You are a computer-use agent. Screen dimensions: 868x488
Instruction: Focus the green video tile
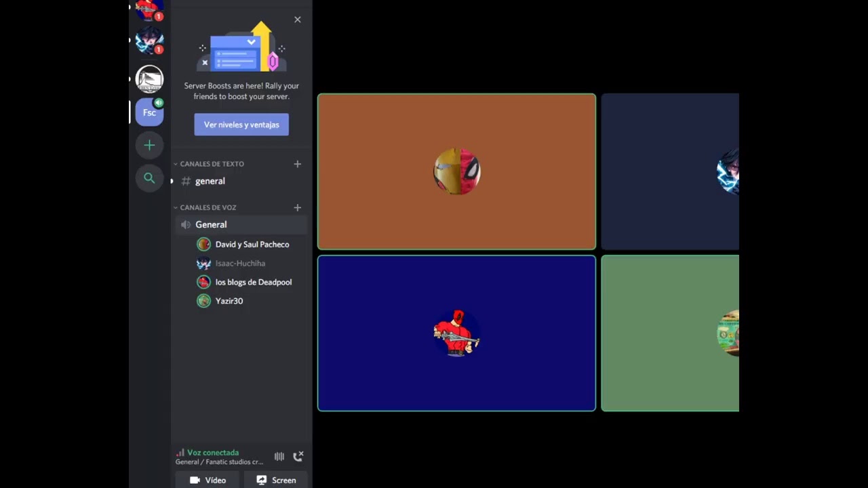click(670, 333)
